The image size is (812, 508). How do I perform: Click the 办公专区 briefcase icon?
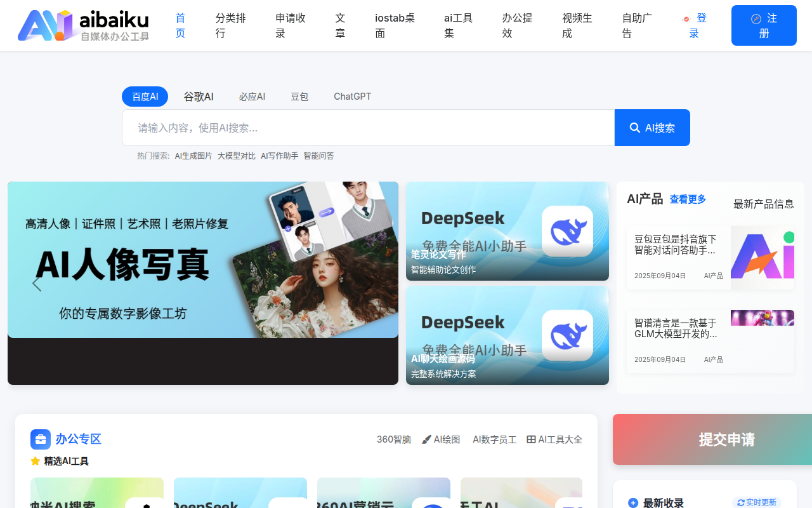coord(40,439)
